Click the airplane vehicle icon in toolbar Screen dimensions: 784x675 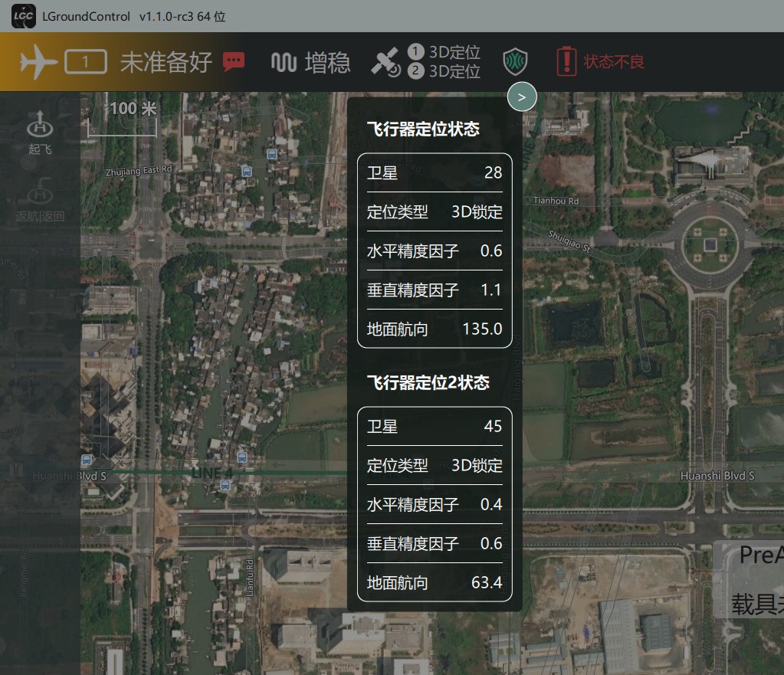[x=39, y=62]
